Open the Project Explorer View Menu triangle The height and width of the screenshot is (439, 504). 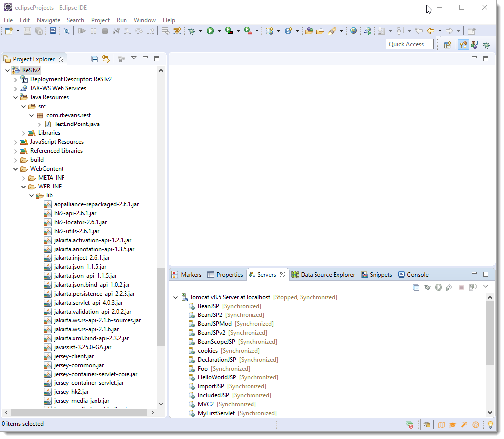(x=134, y=58)
